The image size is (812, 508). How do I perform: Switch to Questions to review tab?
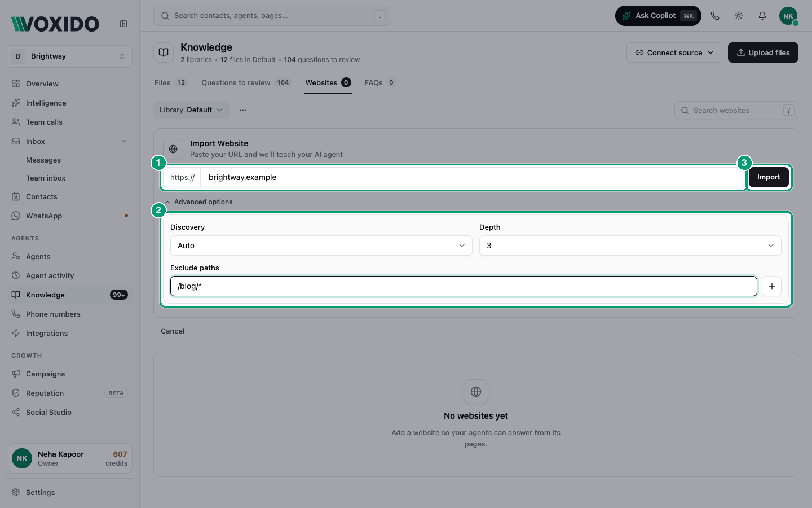coord(246,82)
